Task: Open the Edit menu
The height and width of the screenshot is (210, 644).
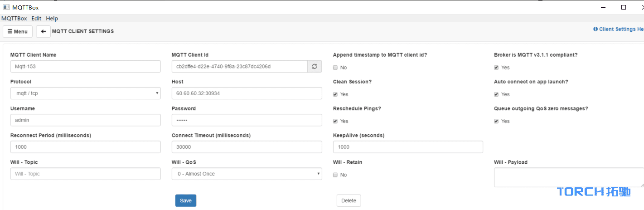Action: point(36,19)
